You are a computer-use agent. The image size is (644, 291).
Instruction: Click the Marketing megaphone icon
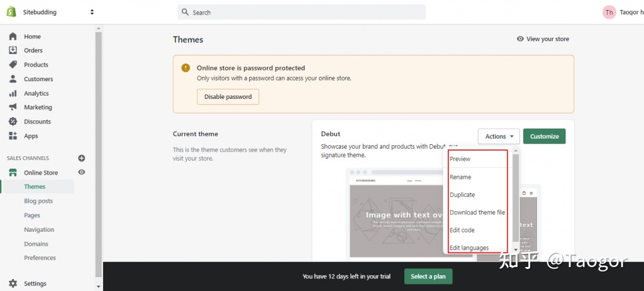pos(13,108)
